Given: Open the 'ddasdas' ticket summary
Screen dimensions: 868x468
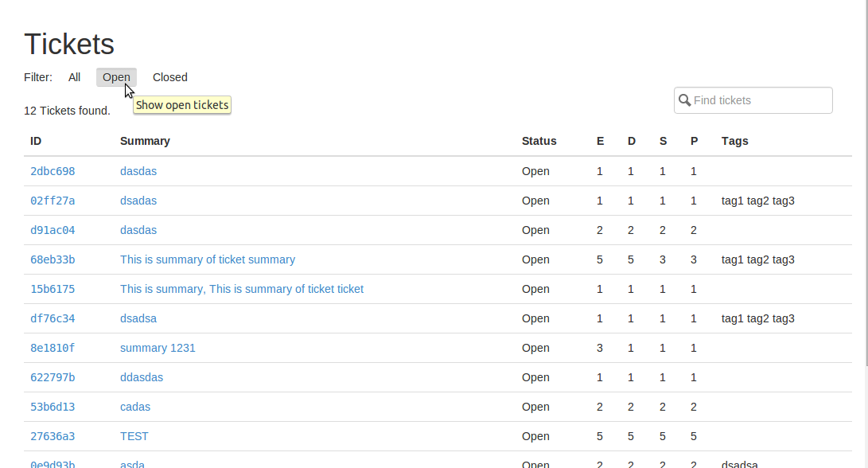Looking at the screenshot, I should click(x=141, y=377).
